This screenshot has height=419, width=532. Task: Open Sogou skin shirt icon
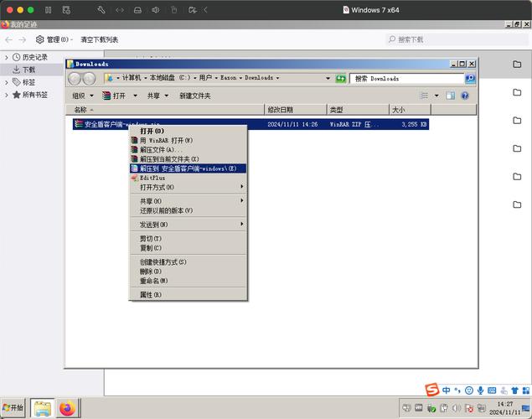point(514,391)
